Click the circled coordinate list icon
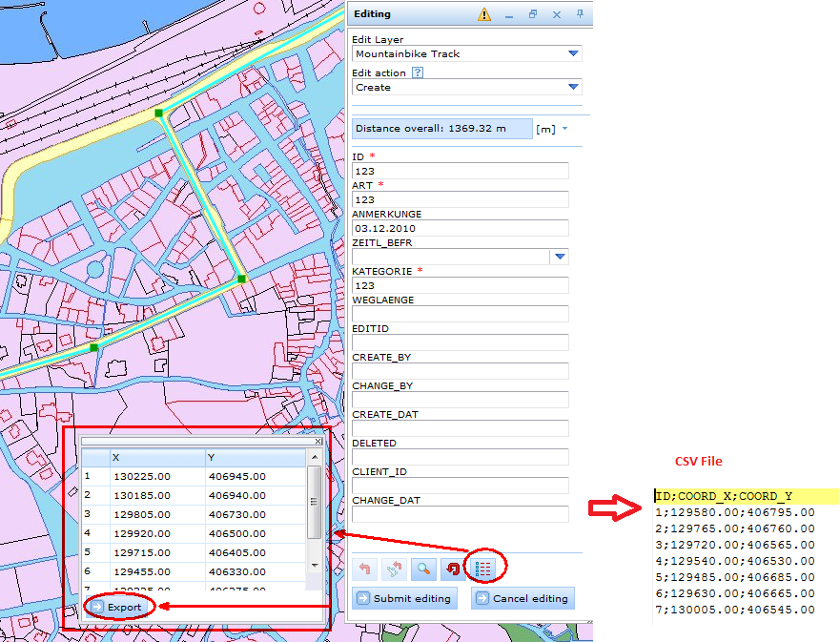840x642 pixels. (483, 566)
